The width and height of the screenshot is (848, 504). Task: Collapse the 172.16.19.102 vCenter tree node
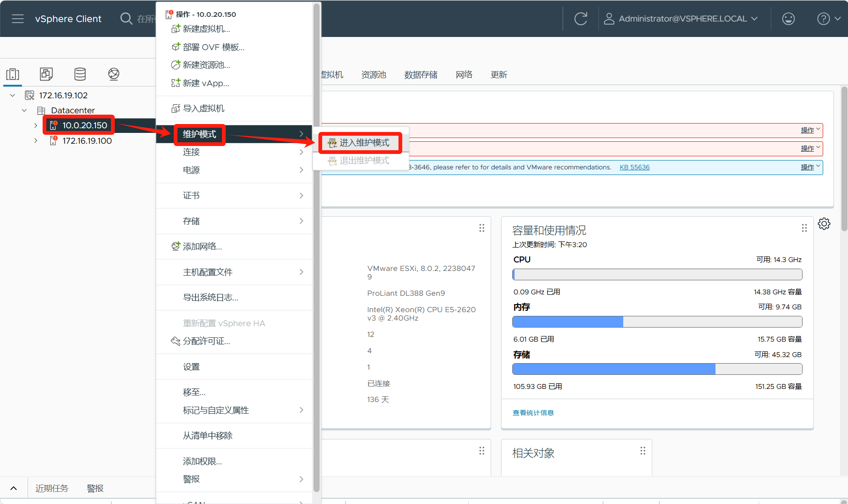coord(13,95)
